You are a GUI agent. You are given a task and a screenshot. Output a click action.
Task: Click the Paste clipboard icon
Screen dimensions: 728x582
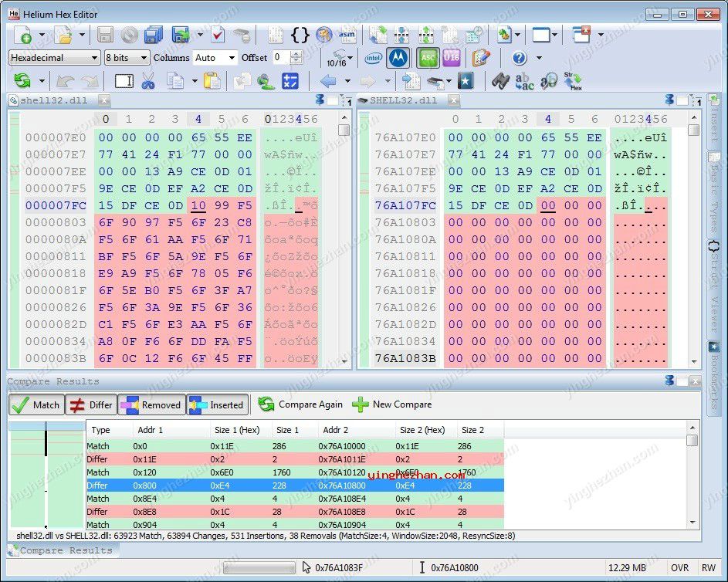point(212,81)
